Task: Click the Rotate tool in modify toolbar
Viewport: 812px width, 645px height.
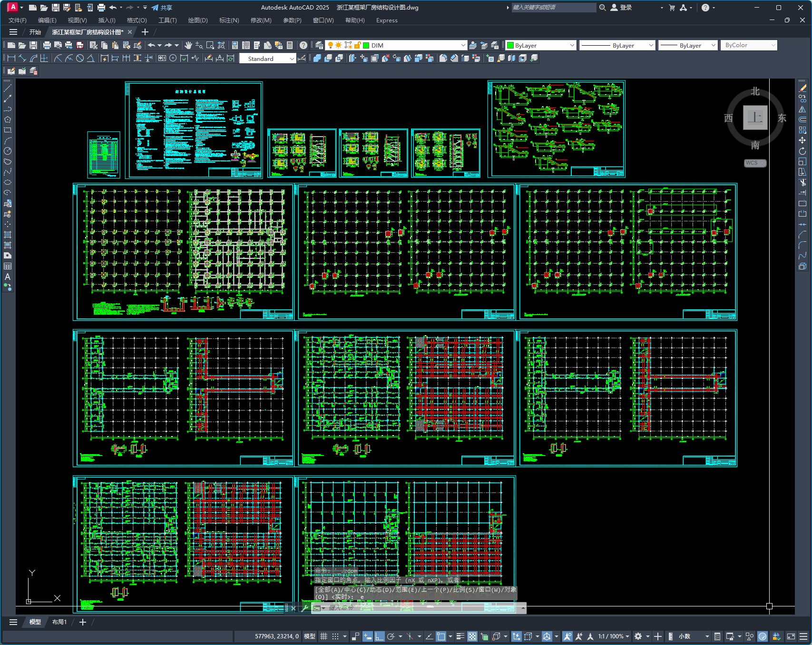Action: tap(802, 151)
